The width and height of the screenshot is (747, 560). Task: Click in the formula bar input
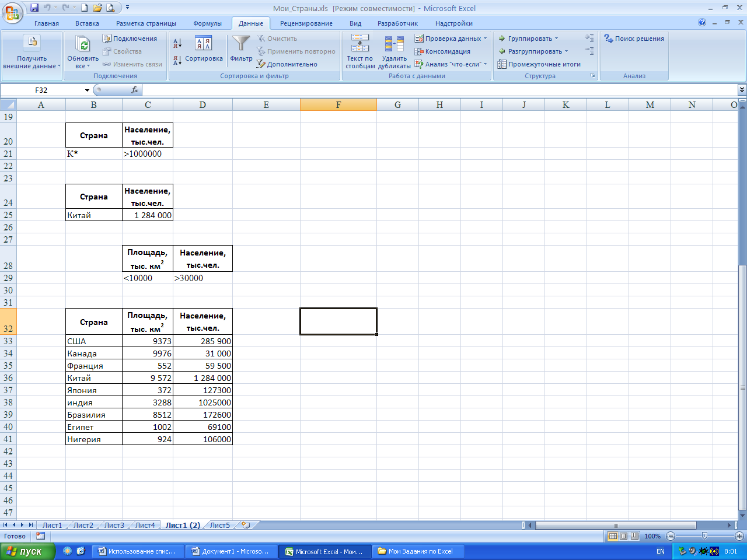[440, 90]
